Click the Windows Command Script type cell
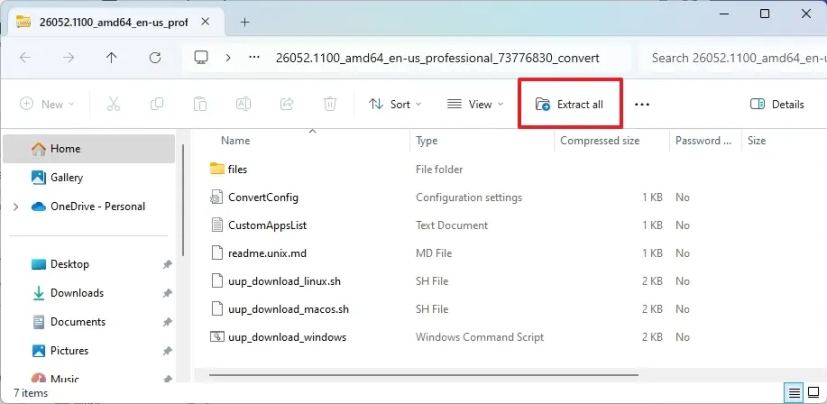This screenshot has width=827, height=404. click(x=479, y=337)
